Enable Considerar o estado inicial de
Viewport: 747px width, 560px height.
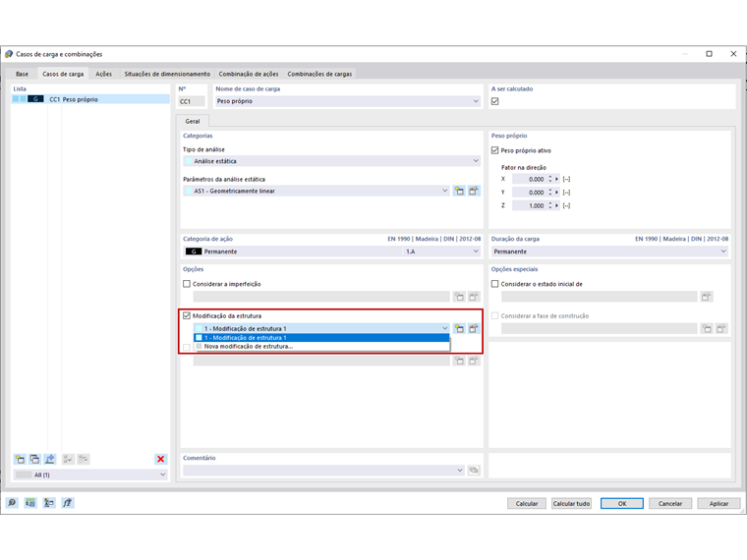click(495, 284)
